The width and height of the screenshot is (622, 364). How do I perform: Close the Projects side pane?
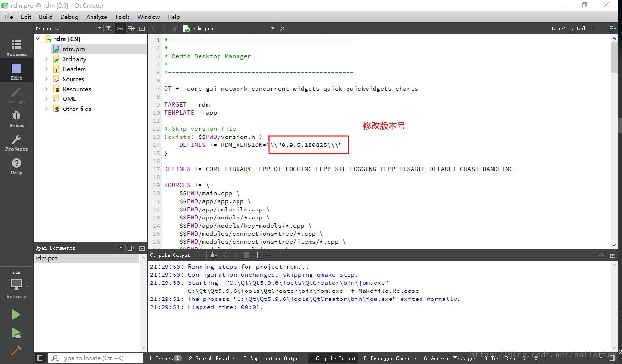coord(142,28)
